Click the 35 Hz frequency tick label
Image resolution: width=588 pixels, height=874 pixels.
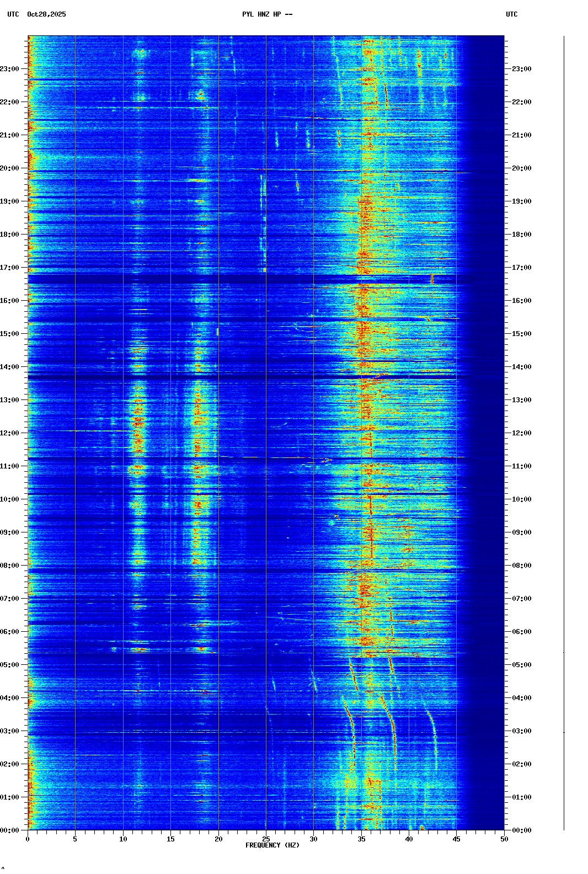pyautogui.click(x=361, y=839)
